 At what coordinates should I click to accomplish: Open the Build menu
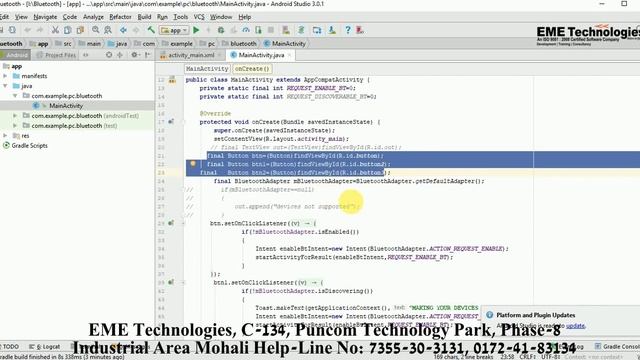point(144,17)
